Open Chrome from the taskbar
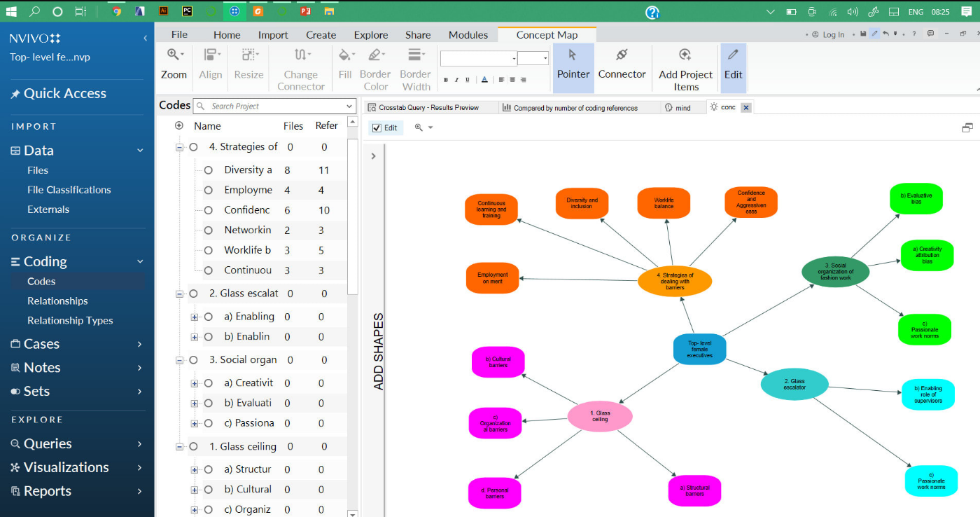 click(x=117, y=11)
